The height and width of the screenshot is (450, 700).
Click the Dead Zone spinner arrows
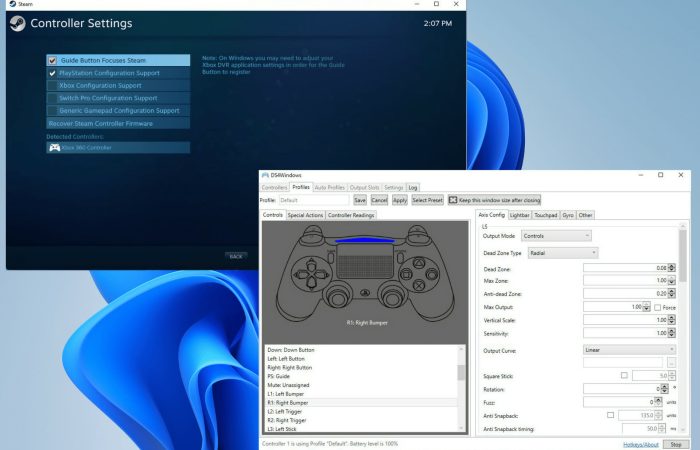tap(671, 268)
